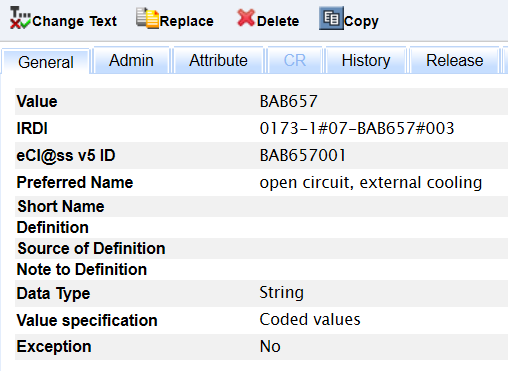
Task: Activate the Copy toolbar label
Action: 361,22
